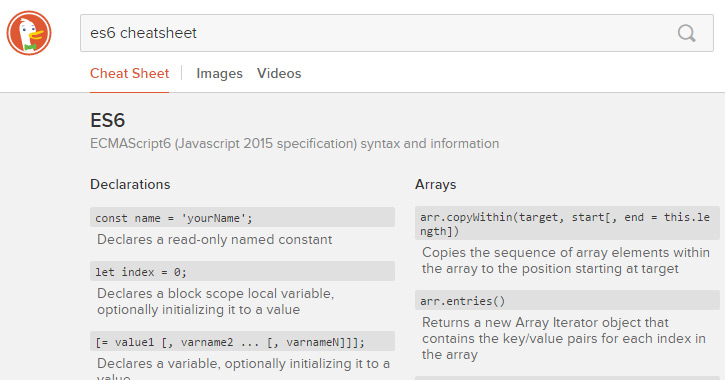
Task: Select the 'let index = 0;' snippet
Action: coord(242,272)
